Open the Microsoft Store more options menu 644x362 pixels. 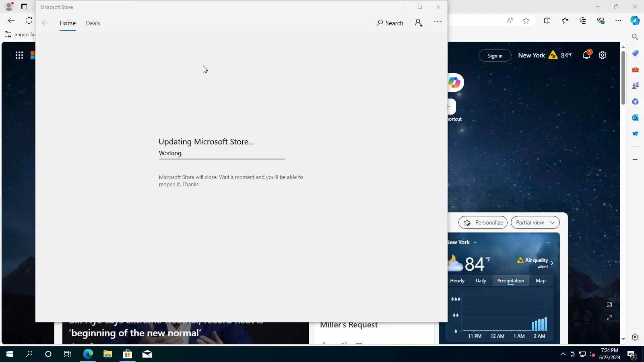[438, 22]
